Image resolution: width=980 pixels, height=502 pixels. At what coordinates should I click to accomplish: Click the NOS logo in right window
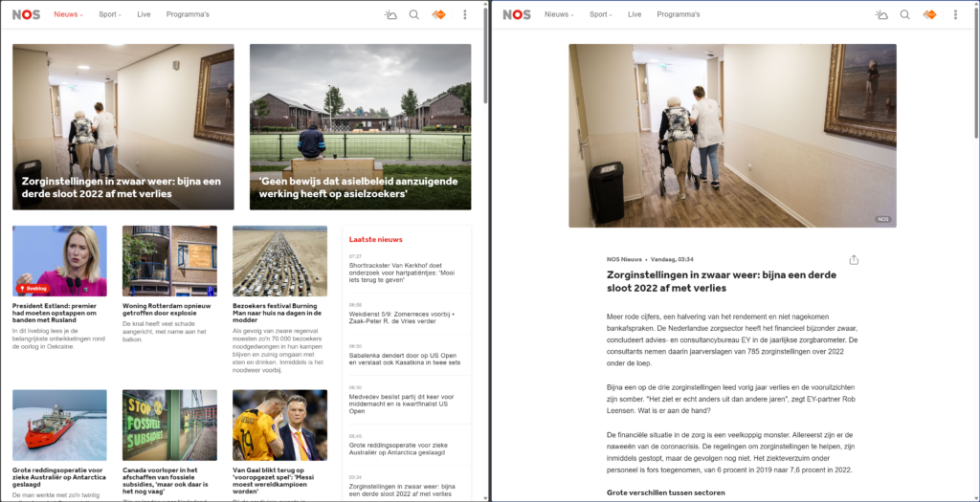[517, 14]
